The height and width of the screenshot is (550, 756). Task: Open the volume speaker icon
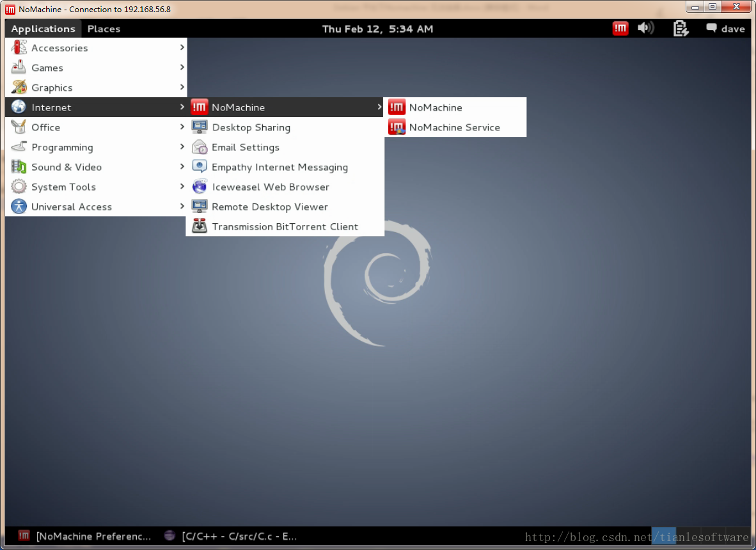click(x=645, y=28)
